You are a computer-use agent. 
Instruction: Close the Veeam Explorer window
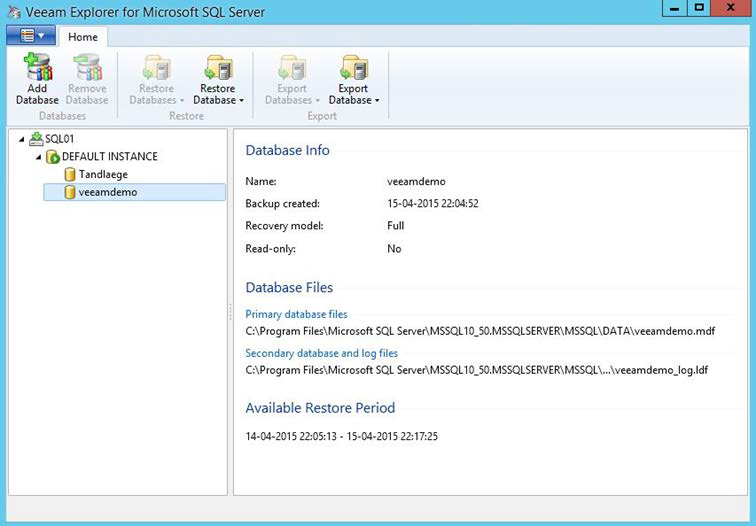pos(730,8)
